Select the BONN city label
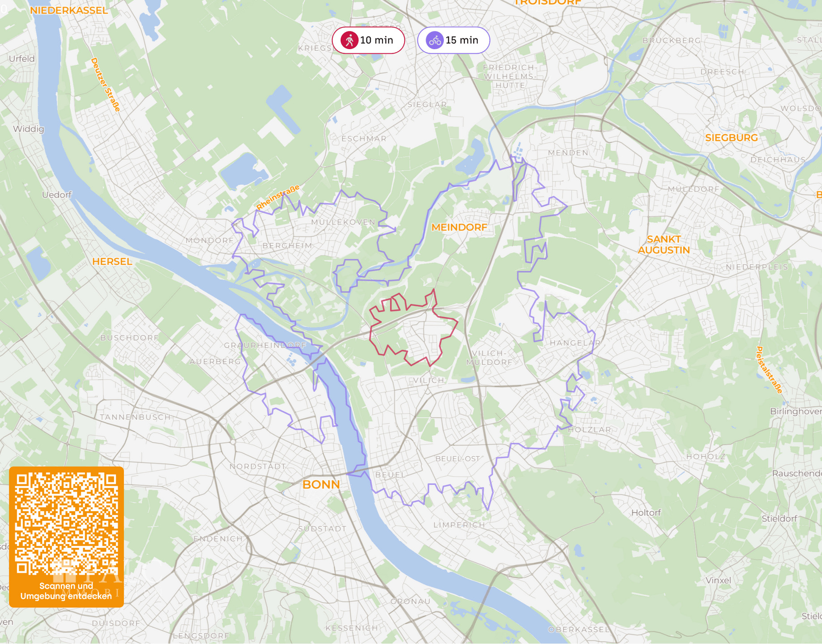 (321, 484)
